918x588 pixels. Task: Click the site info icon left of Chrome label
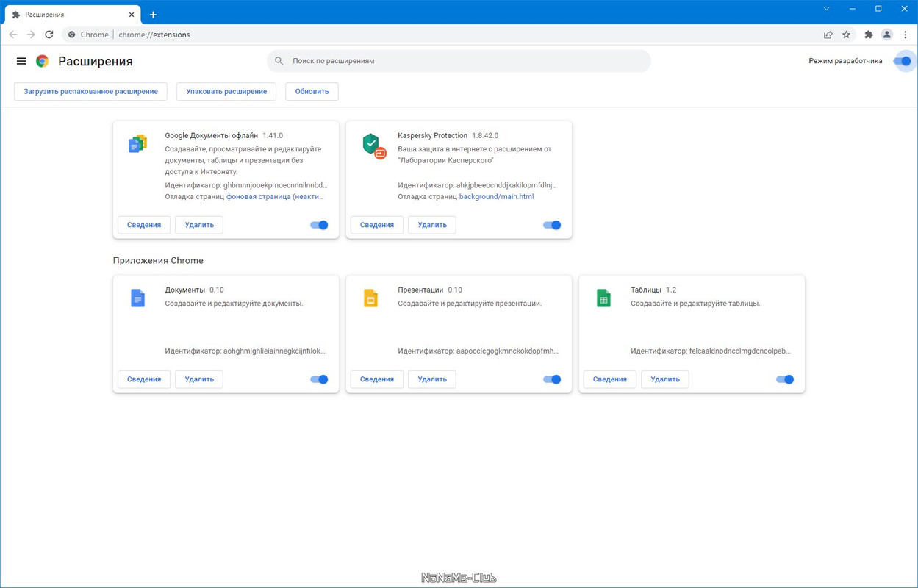[x=72, y=35]
